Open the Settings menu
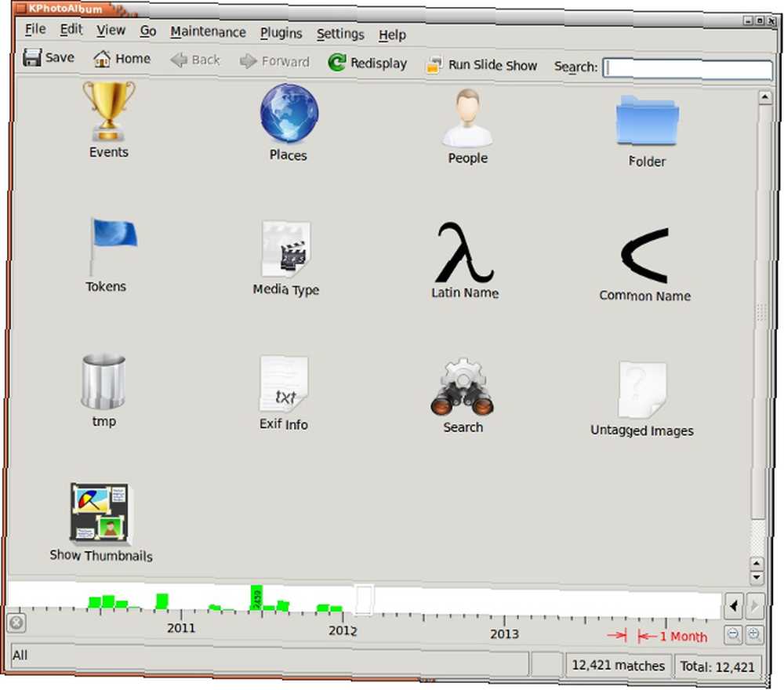The width and height of the screenshot is (784, 690). pyautogui.click(x=340, y=34)
